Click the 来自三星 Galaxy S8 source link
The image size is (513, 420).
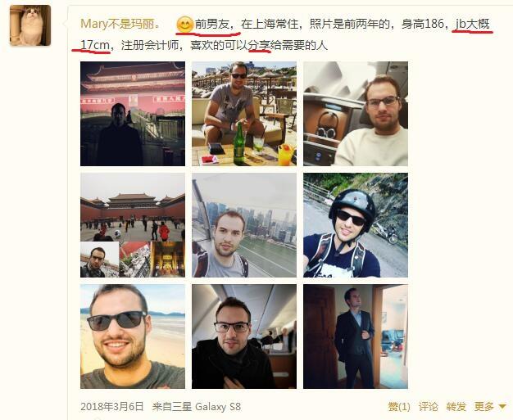coord(197,406)
